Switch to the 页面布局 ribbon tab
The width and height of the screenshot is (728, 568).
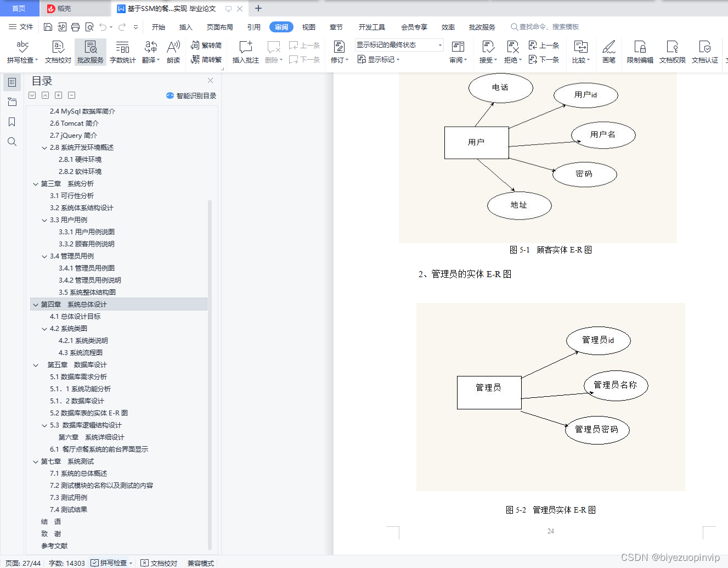[220, 27]
